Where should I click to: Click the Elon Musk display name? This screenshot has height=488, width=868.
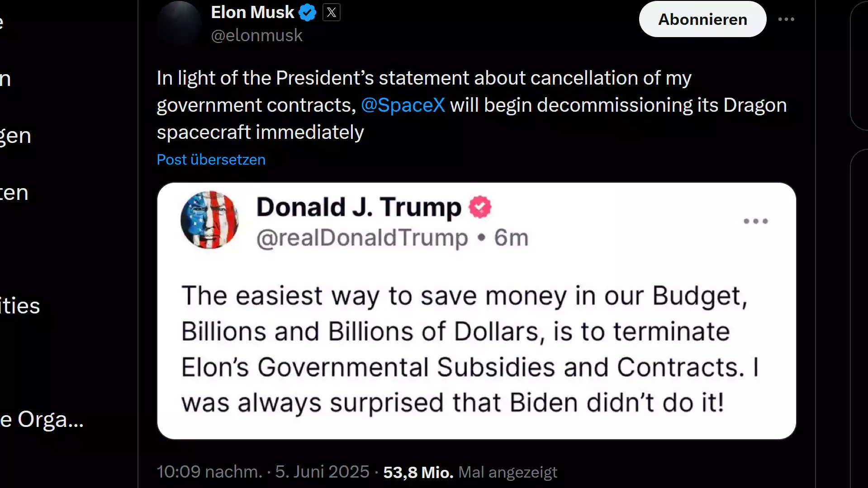click(x=252, y=12)
